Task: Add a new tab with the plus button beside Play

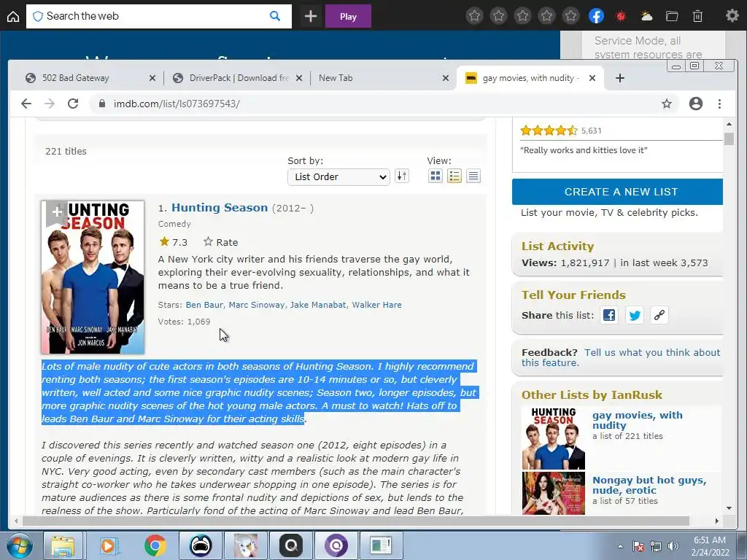Action: tap(311, 17)
